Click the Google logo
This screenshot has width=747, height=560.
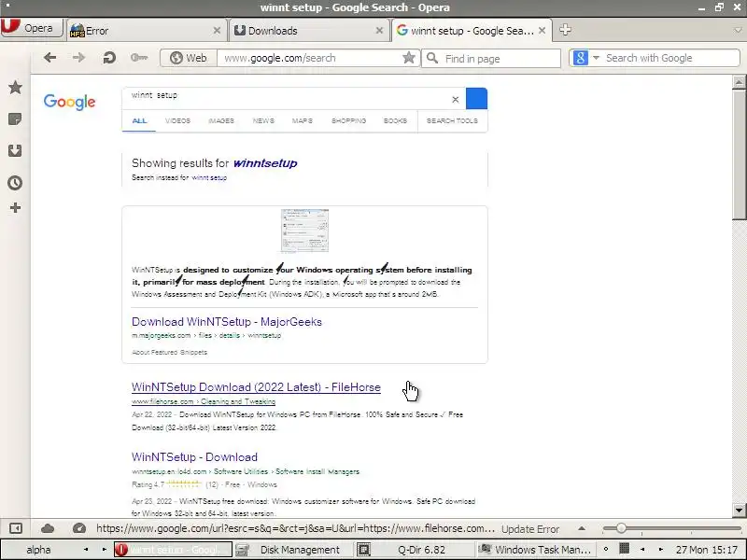click(x=69, y=102)
